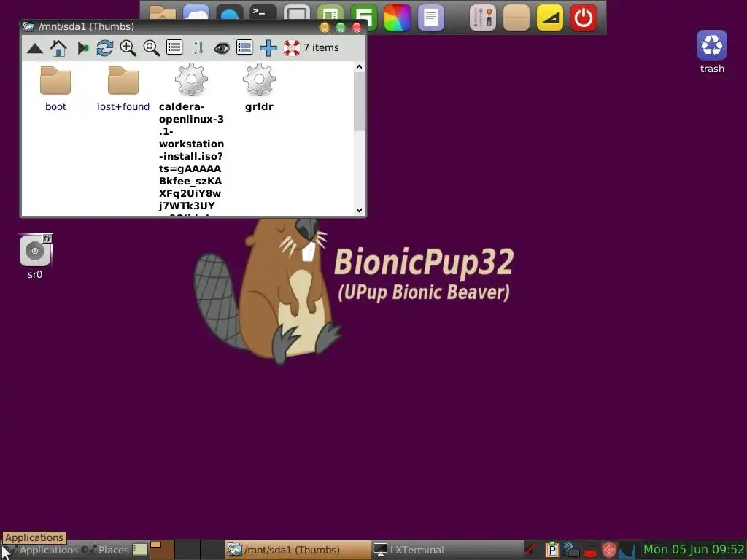Select the caldera-openlinux iso file icon
The image size is (747, 560).
coord(192,79)
